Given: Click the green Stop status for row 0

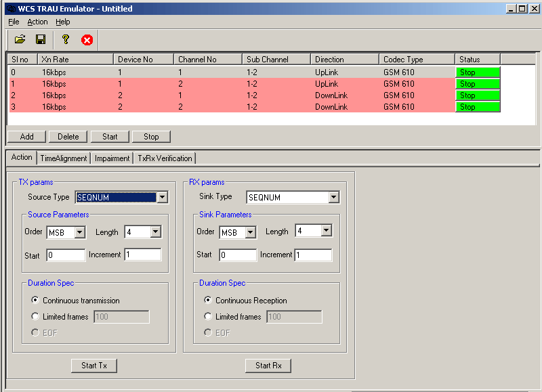Looking at the screenshot, I should [478, 72].
